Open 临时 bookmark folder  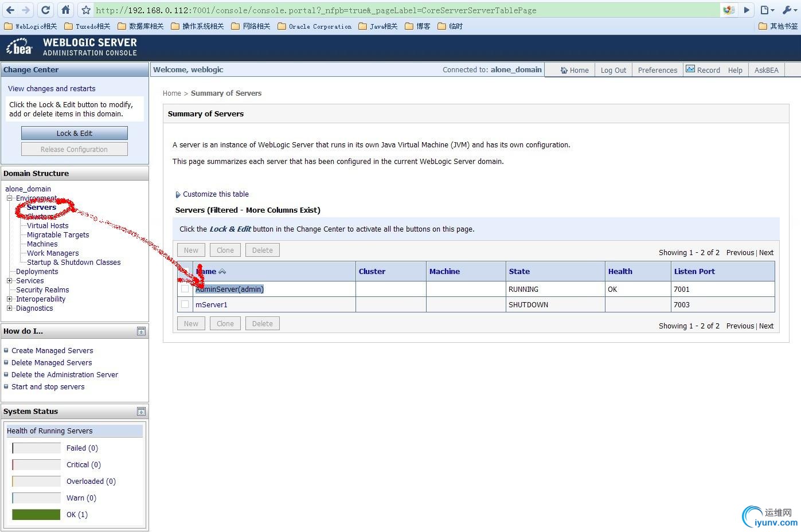450,26
